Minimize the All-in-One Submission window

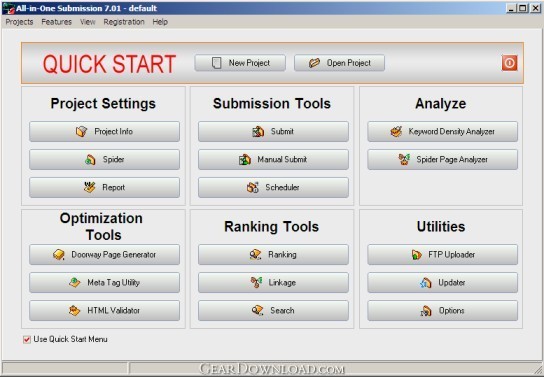[x=511, y=8]
